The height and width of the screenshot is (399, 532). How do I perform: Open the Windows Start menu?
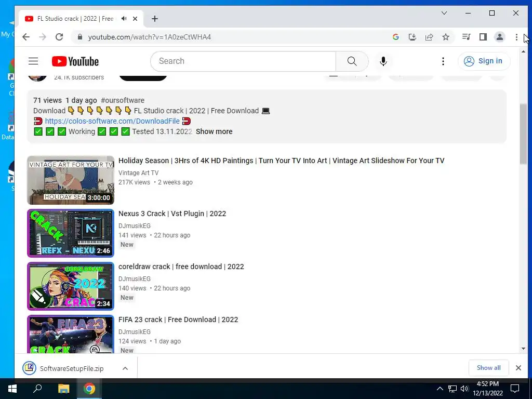[12, 389]
